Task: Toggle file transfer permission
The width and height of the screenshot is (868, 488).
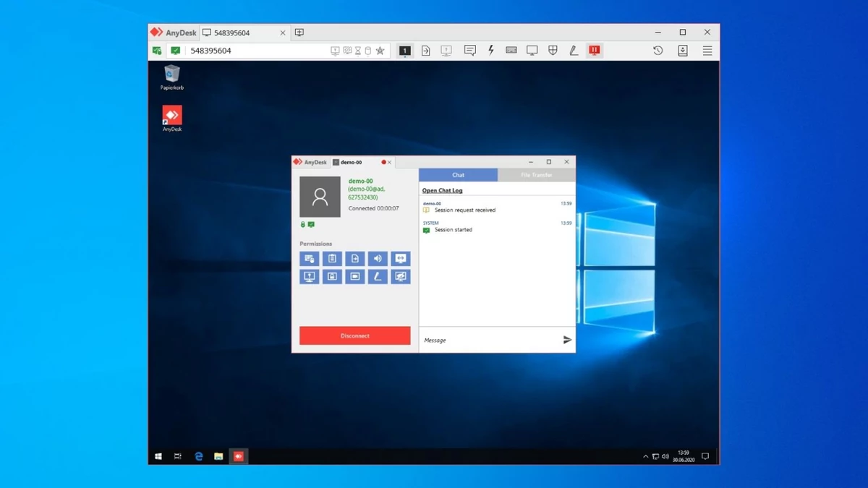Action: [x=355, y=258]
